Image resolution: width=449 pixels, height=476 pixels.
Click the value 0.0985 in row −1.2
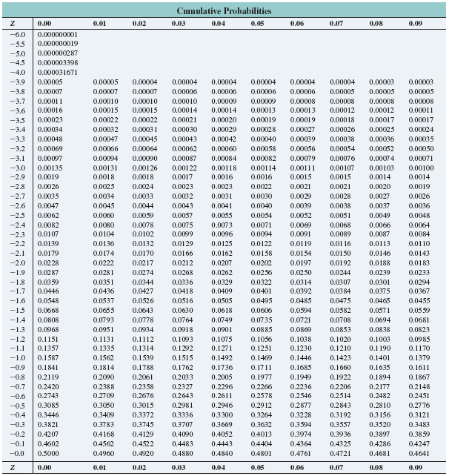pyautogui.click(x=419, y=340)
